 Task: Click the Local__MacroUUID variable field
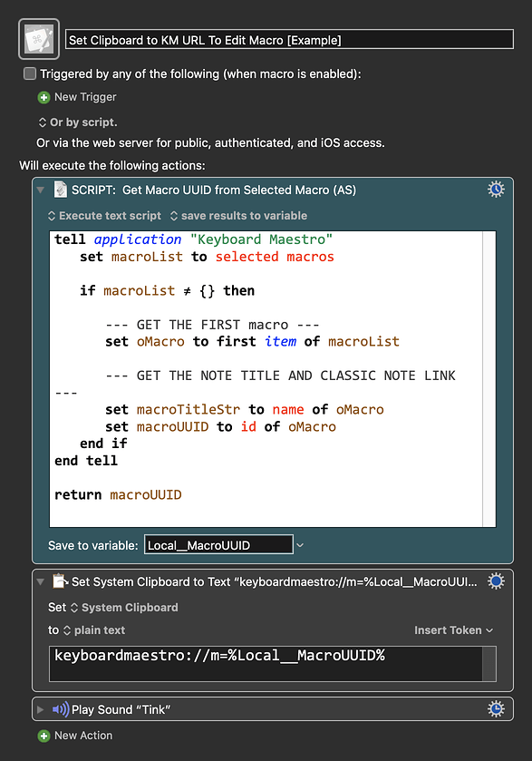218,545
